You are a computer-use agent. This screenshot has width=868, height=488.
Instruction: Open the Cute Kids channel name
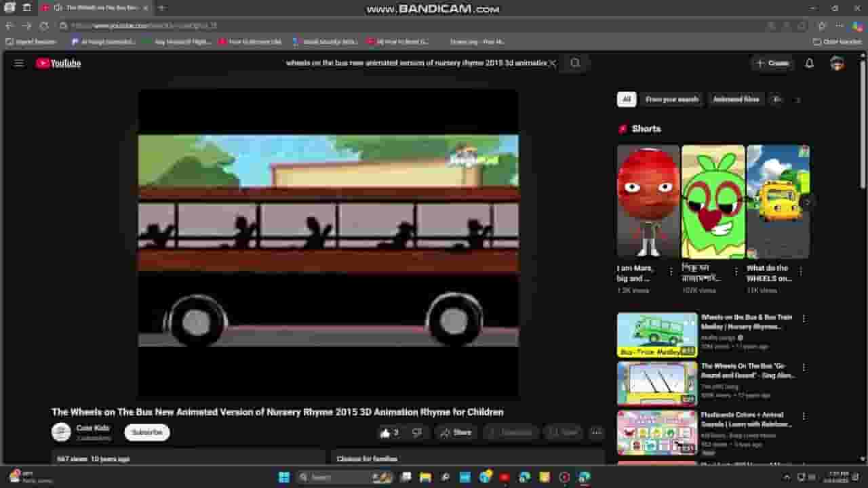pyautogui.click(x=93, y=428)
